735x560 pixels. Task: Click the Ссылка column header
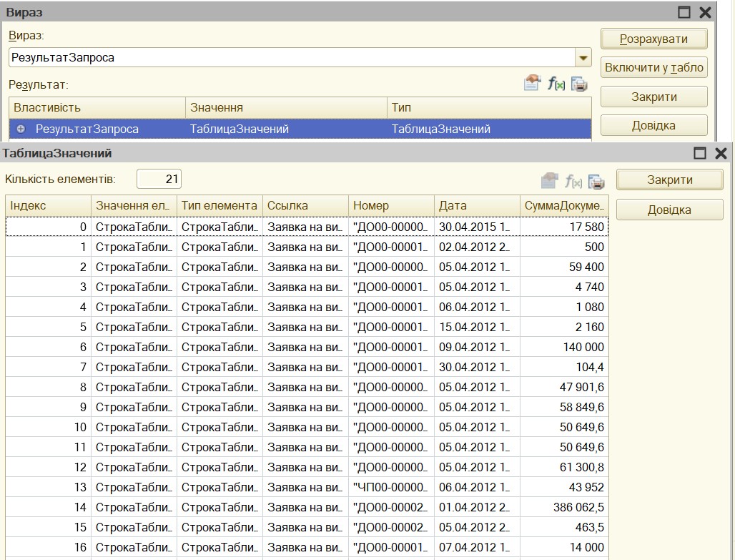(305, 205)
